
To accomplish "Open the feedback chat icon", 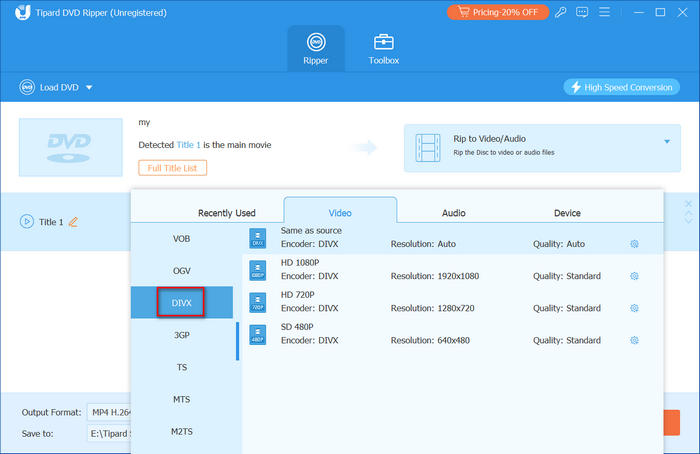I will [582, 12].
